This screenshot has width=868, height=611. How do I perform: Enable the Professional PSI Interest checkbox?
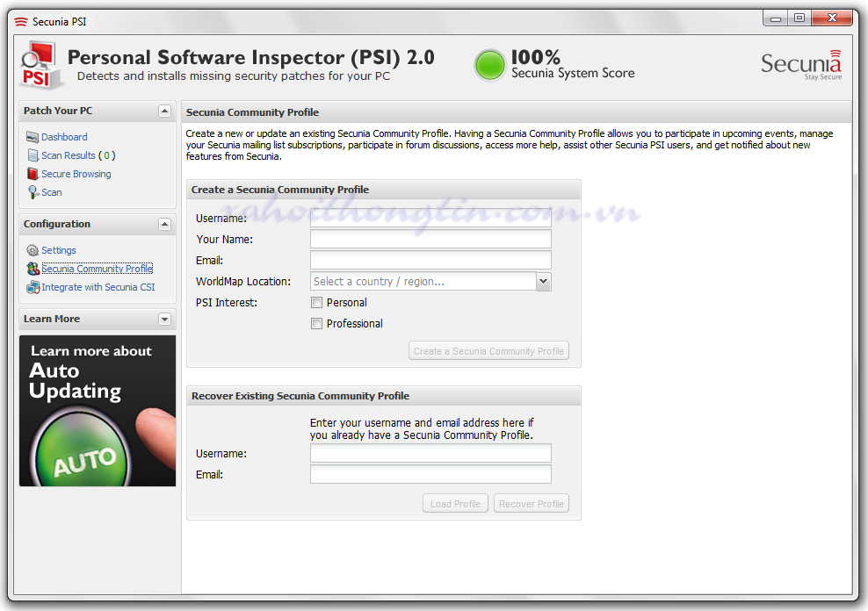pos(316,323)
